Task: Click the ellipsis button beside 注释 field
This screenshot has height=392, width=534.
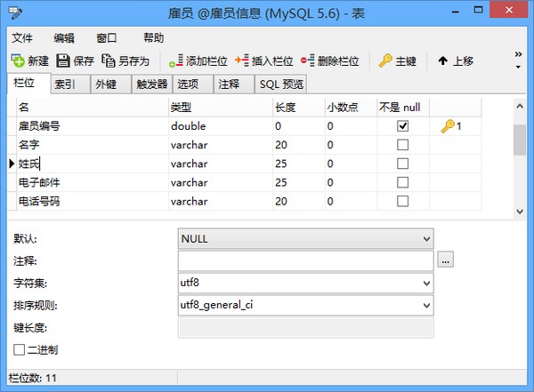Action: (446, 260)
